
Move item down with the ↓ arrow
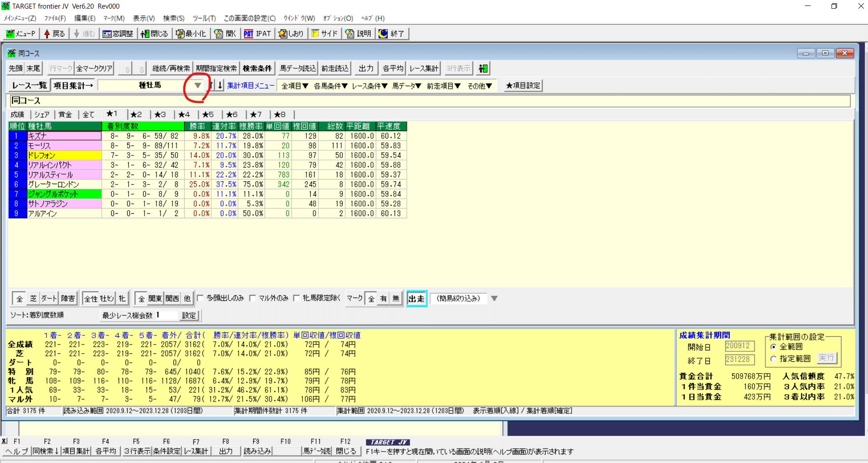[x=220, y=85]
